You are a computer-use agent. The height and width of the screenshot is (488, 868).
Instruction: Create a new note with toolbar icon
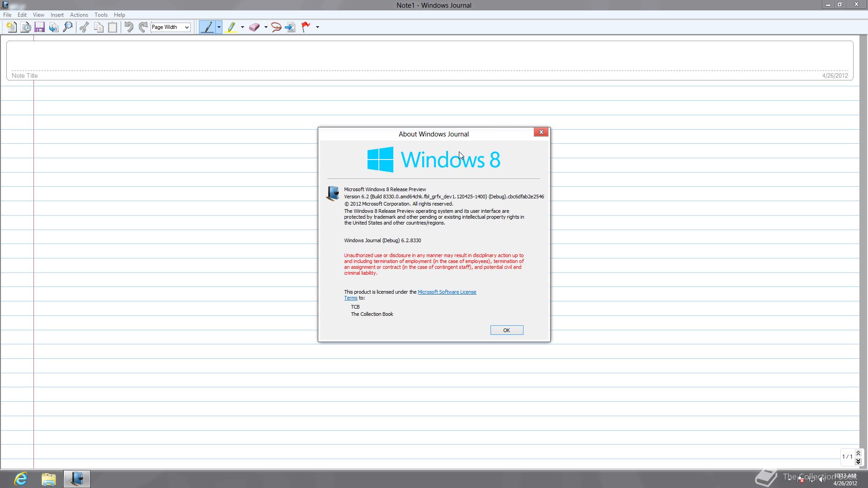(12, 27)
